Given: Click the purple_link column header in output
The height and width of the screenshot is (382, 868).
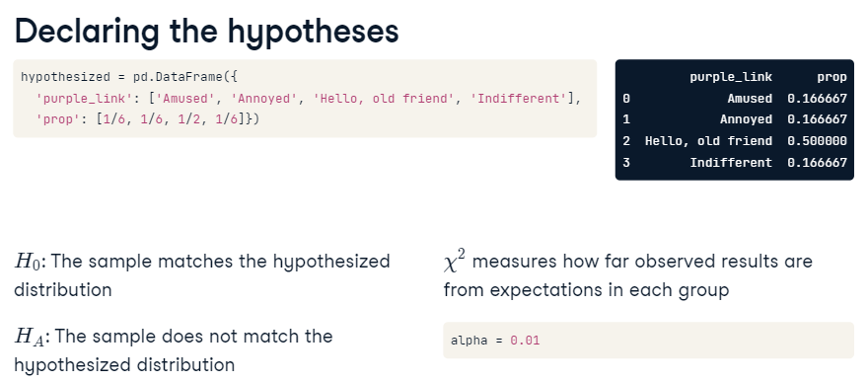Looking at the screenshot, I should (x=731, y=77).
